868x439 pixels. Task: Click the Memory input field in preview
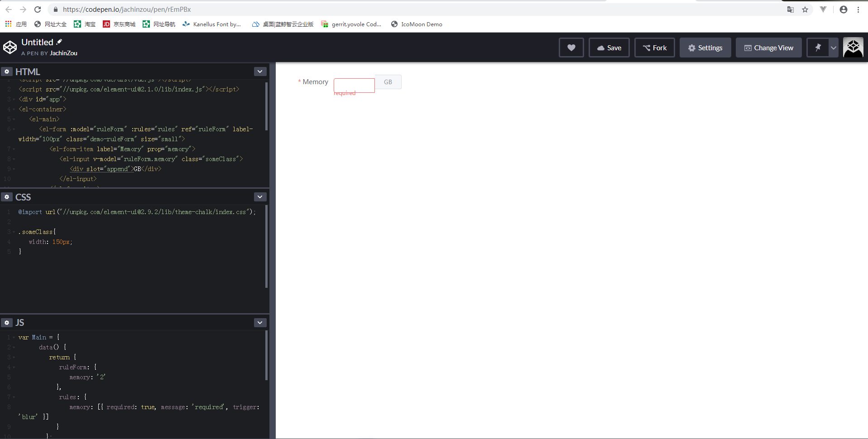[354, 86]
